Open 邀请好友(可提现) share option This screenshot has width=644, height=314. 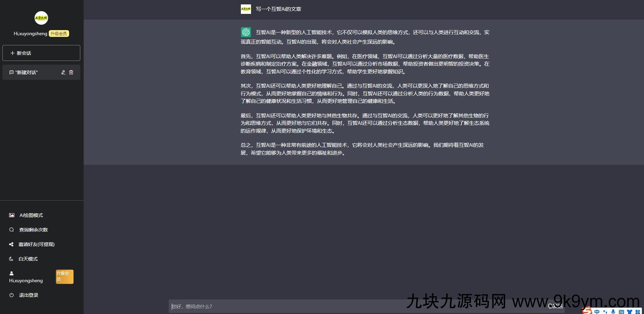32,244
